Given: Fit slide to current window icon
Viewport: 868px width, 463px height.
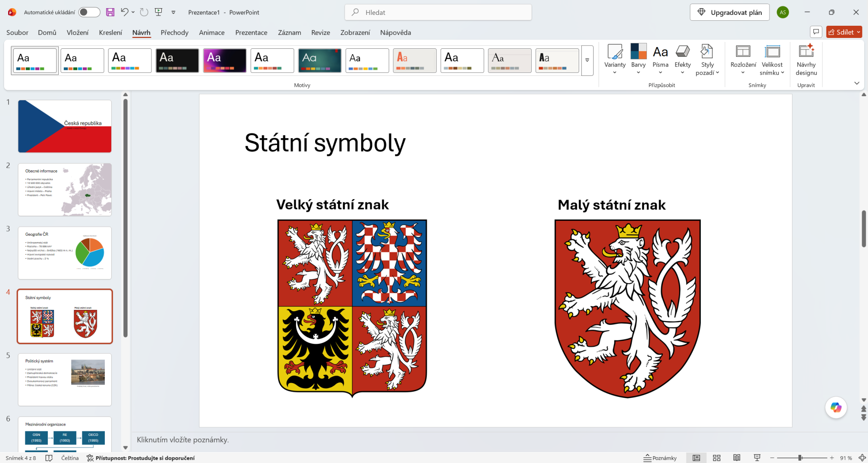Looking at the screenshot, I should tap(862, 458).
